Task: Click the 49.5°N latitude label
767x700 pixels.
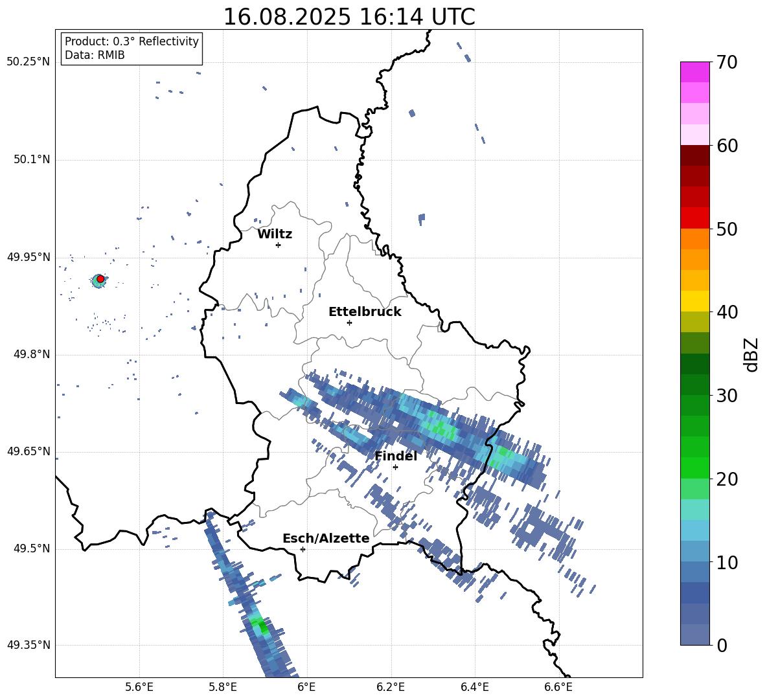Action: coord(31,548)
